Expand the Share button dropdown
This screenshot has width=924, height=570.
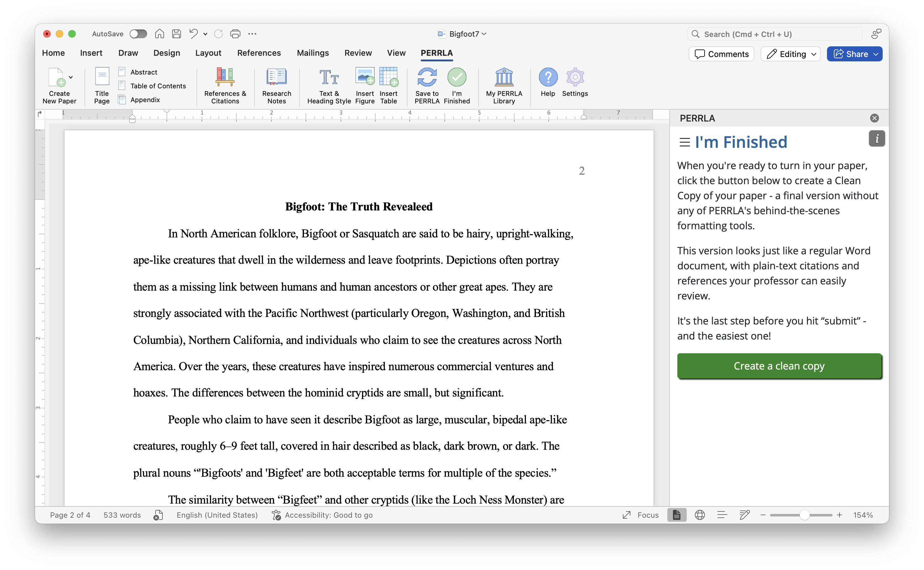pos(876,54)
